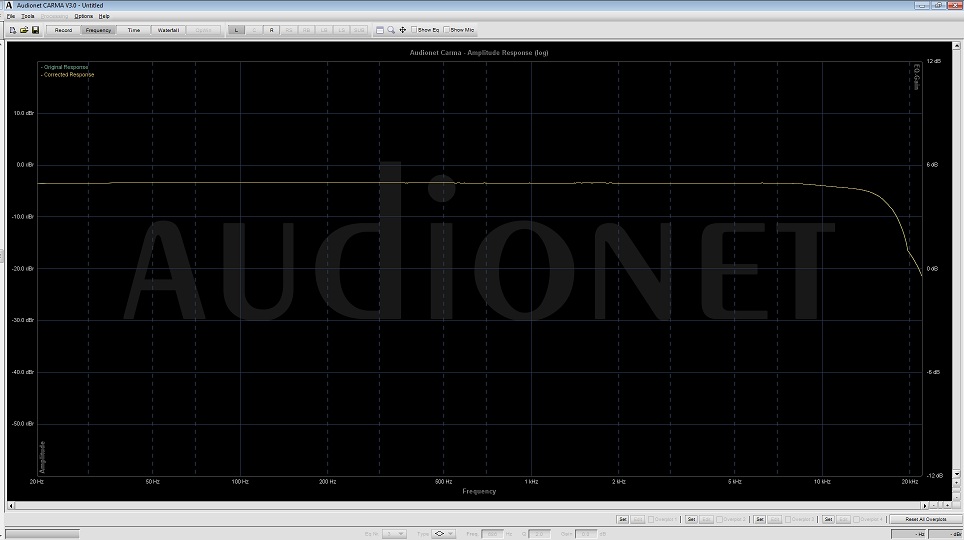The height and width of the screenshot is (540, 964).
Task: Click the Freq. Hz input field
Action: 492,534
